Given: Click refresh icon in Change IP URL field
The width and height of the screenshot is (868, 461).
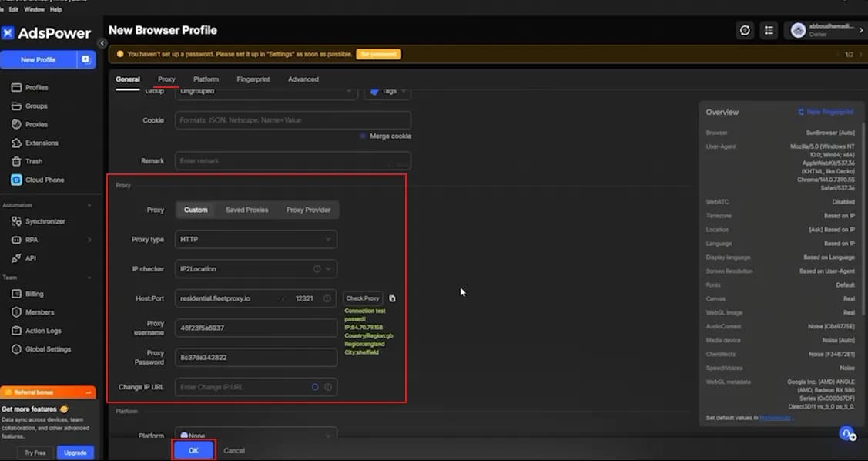Looking at the screenshot, I should [315, 387].
